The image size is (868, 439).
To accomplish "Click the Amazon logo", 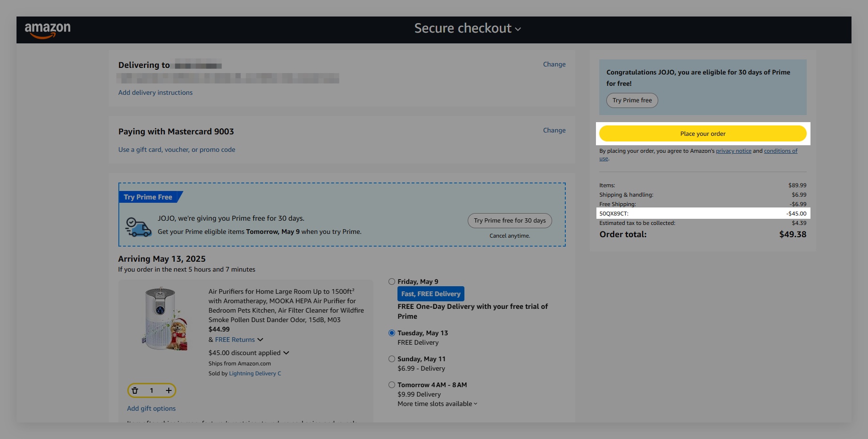I will pyautogui.click(x=48, y=30).
